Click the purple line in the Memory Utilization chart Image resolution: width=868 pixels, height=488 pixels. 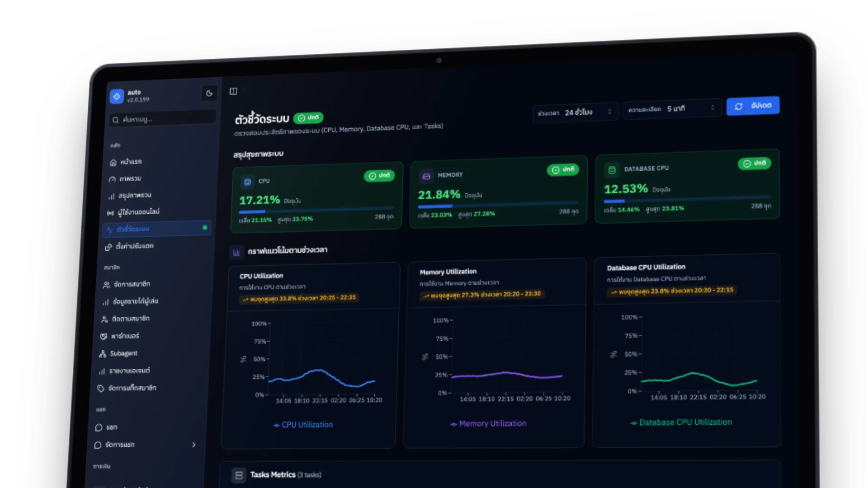tap(505, 373)
